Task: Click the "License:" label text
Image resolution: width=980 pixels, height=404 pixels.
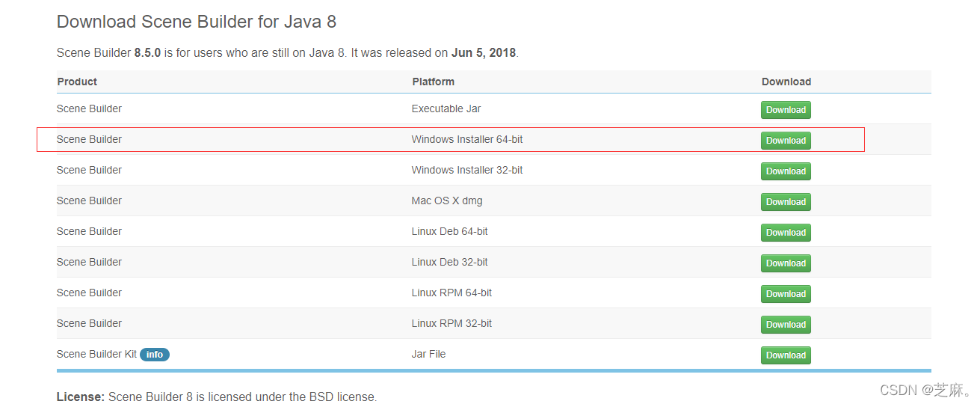Action: 81,397
